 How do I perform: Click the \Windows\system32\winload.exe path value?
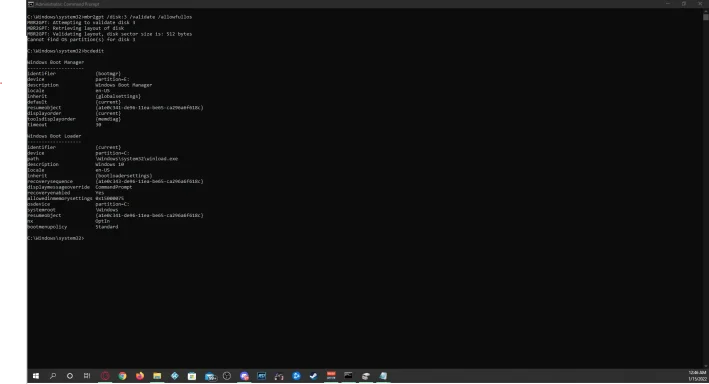[137, 159]
